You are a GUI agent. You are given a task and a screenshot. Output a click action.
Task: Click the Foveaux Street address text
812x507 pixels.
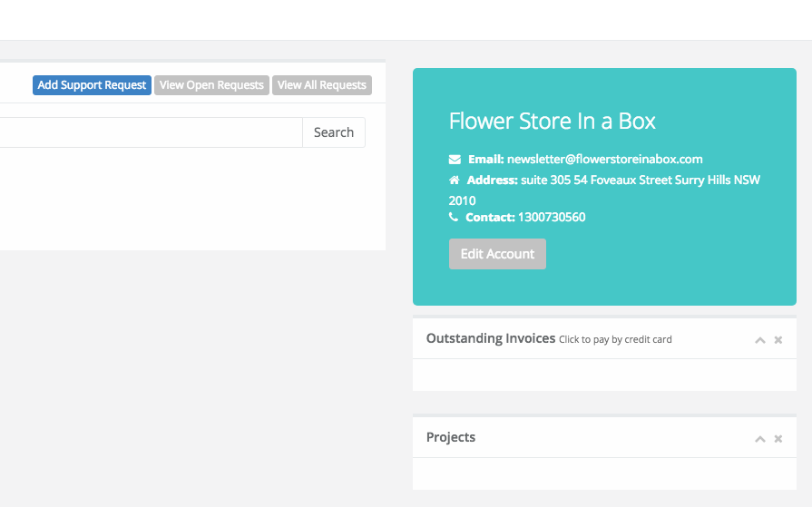coord(640,180)
